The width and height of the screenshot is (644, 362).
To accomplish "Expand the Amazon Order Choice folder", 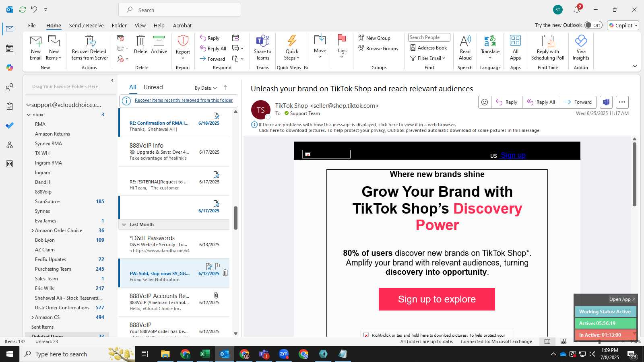I will click(x=33, y=230).
